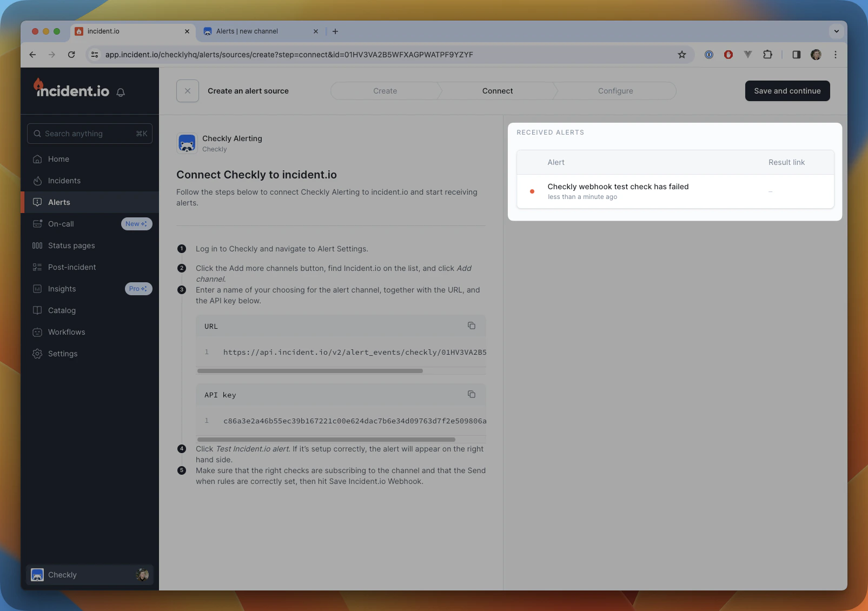
Task: Click the notification bell icon
Action: pyautogui.click(x=120, y=92)
